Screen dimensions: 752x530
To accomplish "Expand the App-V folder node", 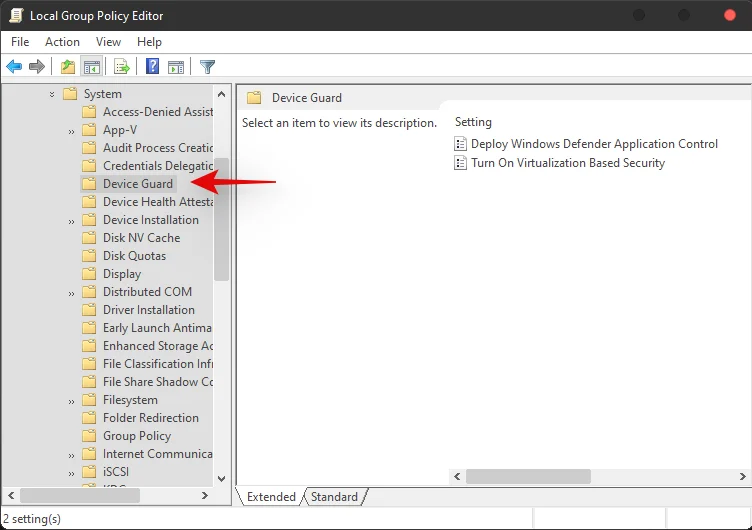I will 72,130.
